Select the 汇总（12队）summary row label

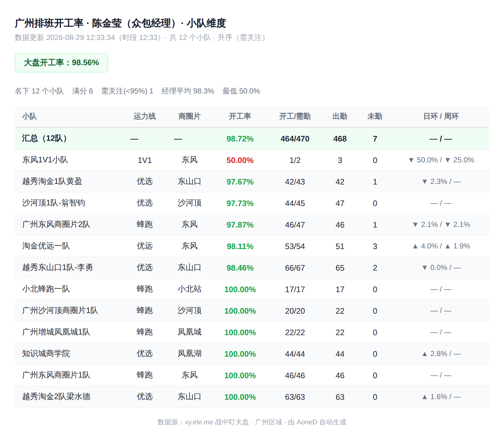click(x=46, y=138)
